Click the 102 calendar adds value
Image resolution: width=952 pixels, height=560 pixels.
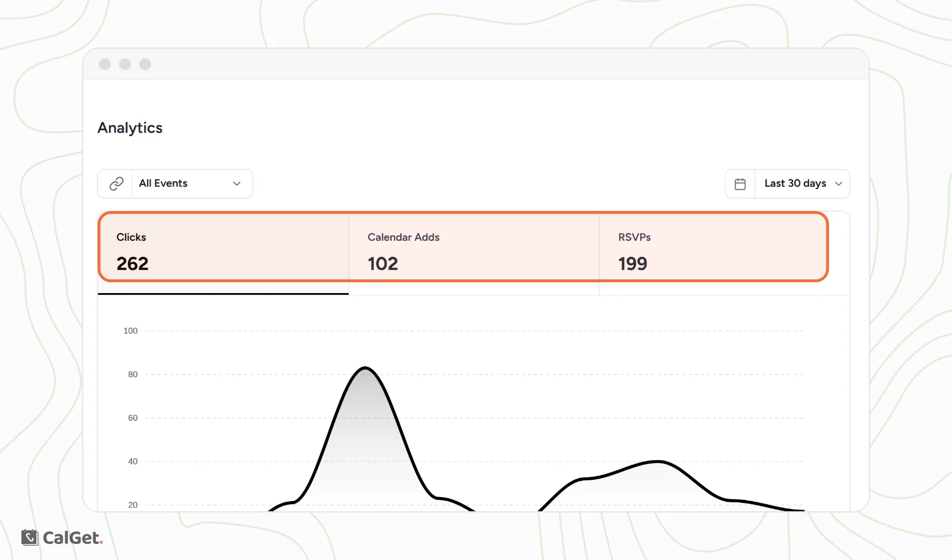pyautogui.click(x=383, y=263)
